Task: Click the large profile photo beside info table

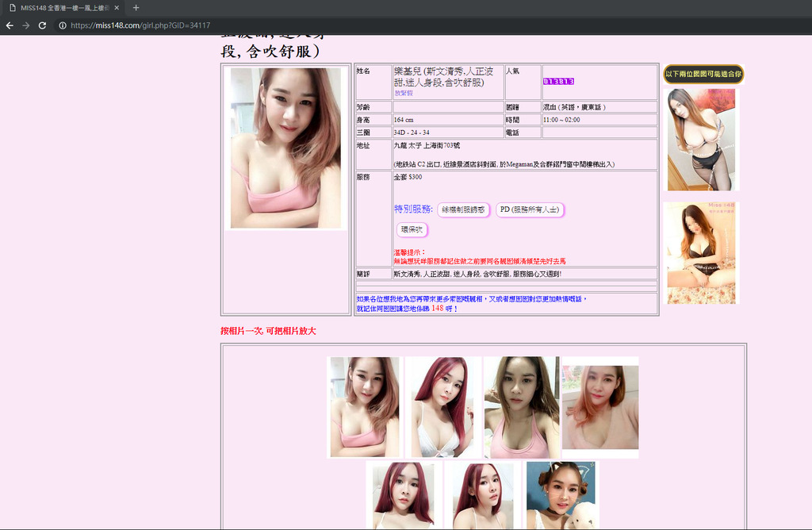Action: click(285, 148)
